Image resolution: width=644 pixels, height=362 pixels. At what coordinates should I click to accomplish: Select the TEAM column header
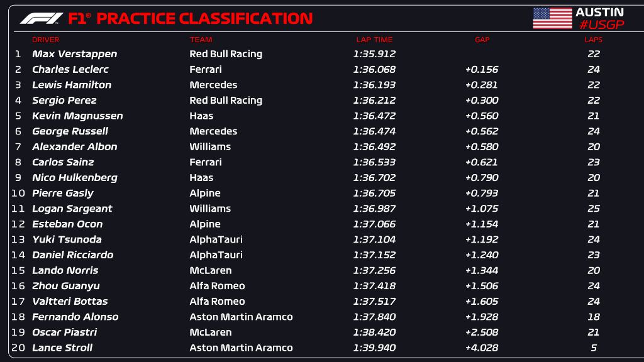click(201, 40)
